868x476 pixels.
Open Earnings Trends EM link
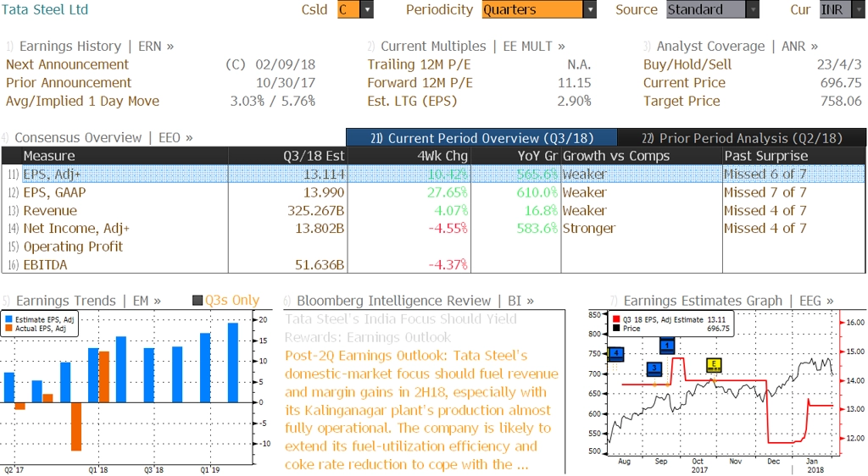[88, 301]
